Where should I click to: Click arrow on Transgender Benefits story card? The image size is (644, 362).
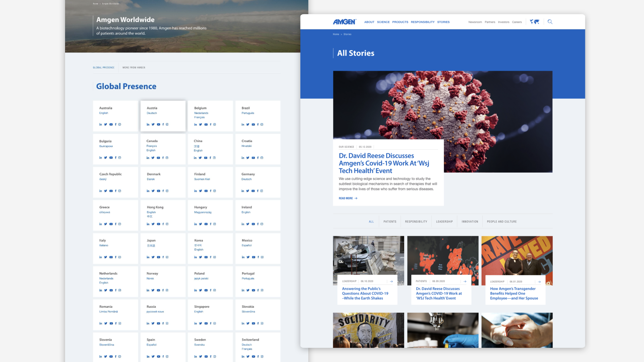point(539,282)
